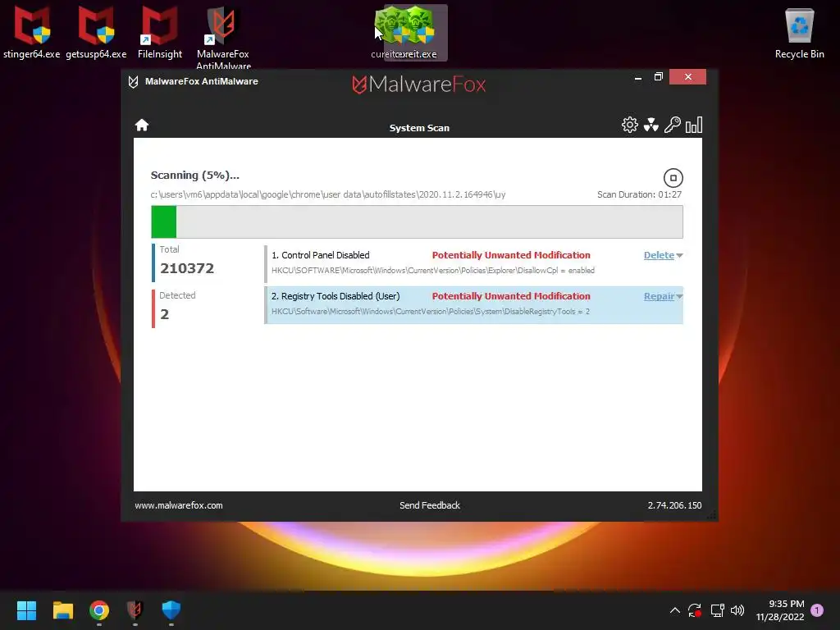The image size is (840, 630).
Task: Click Scan Duration 01:27 text
Action: (x=639, y=194)
